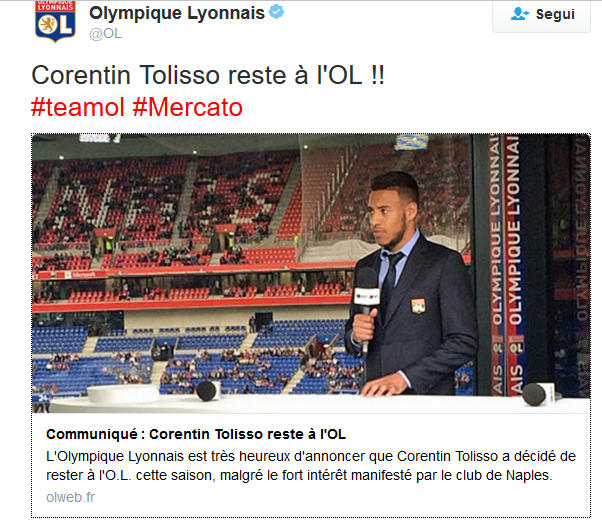Click the card description about Naples interest

coord(311,466)
